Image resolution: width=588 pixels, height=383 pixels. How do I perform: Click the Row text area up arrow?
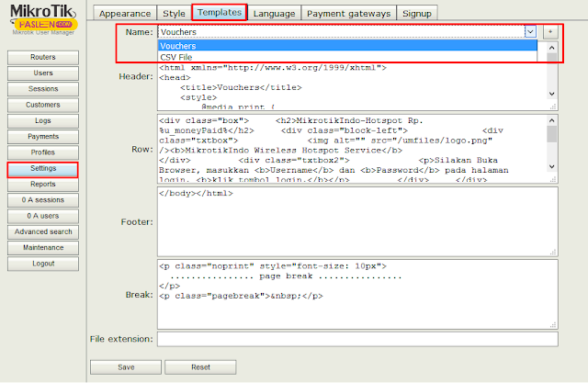551,120
